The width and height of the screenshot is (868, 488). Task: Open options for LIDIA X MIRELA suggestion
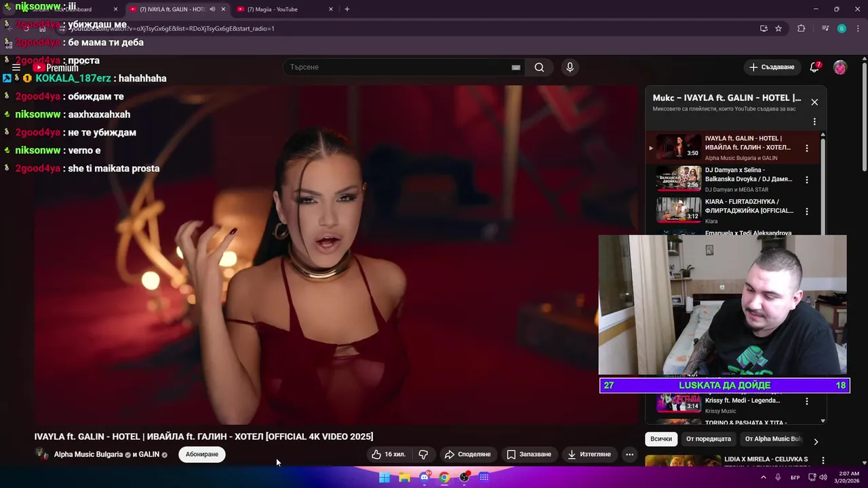coord(823,461)
